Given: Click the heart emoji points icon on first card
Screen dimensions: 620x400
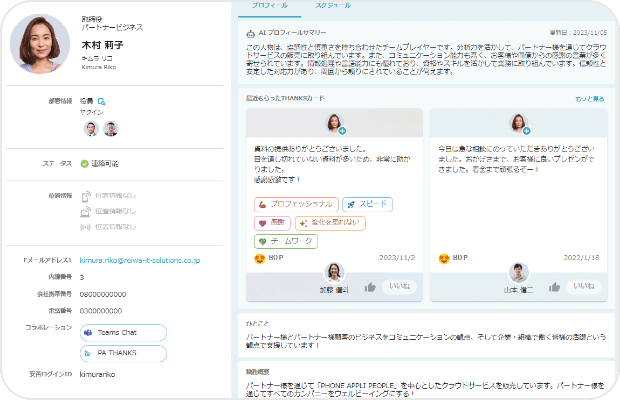Looking at the screenshot, I should click(x=262, y=258).
